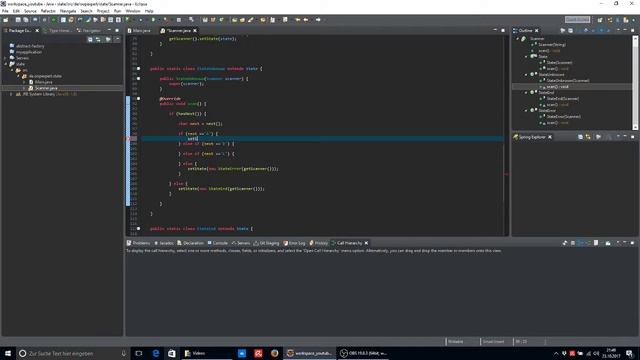Screen dimensions: 640x360
Task: Minimize the Package Explorer panel
Action: (x=109, y=31)
